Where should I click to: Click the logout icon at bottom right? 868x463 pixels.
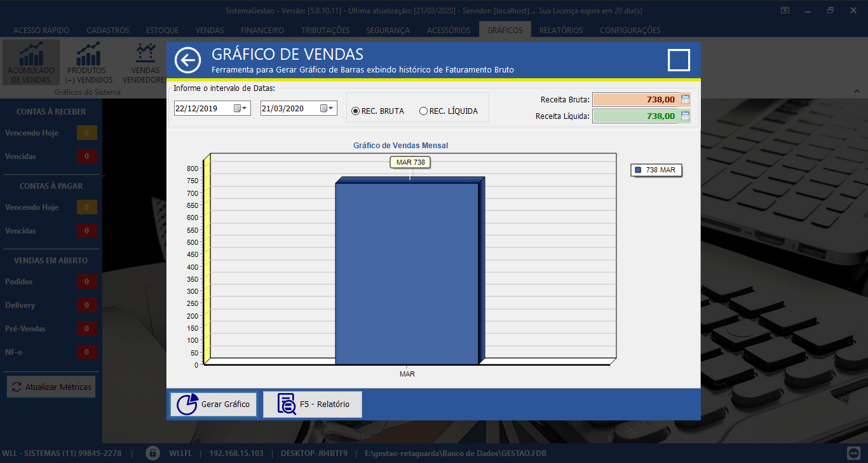(x=854, y=453)
